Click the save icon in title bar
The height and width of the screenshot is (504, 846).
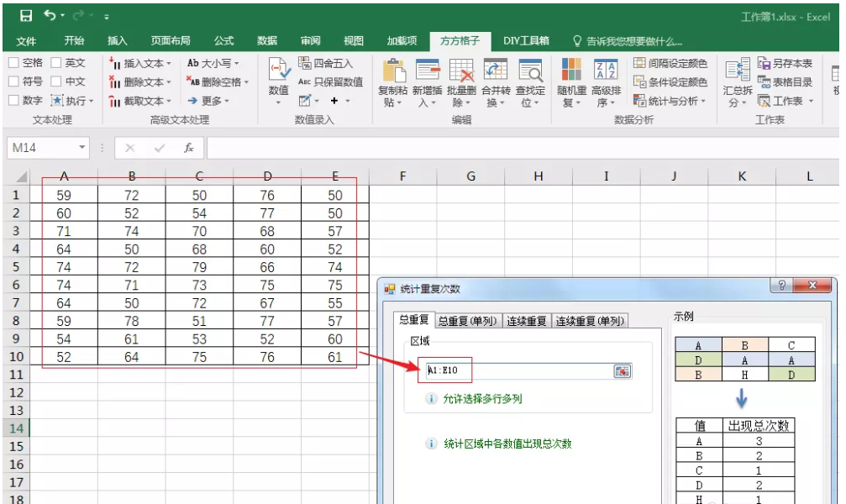pos(26,16)
